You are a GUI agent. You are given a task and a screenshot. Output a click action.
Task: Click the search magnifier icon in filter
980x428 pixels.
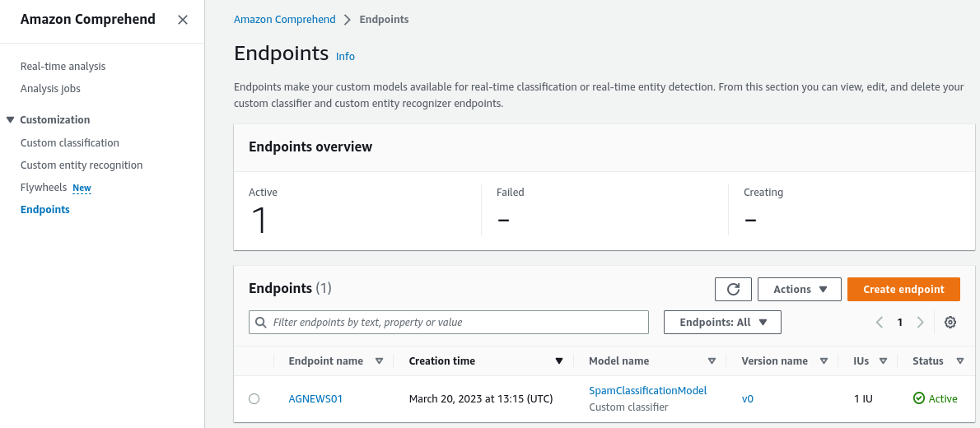261,323
